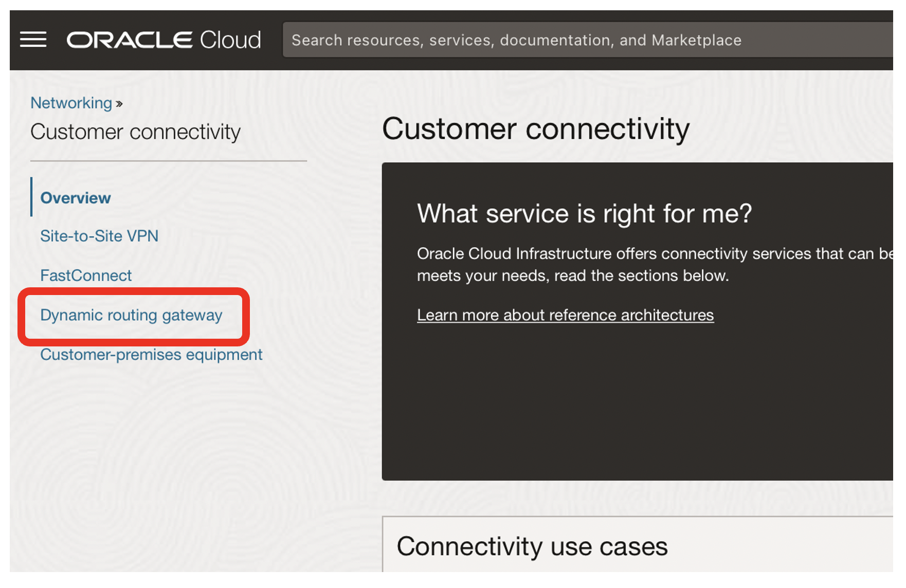Click the 'meets your needs' text line

pos(573,276)
